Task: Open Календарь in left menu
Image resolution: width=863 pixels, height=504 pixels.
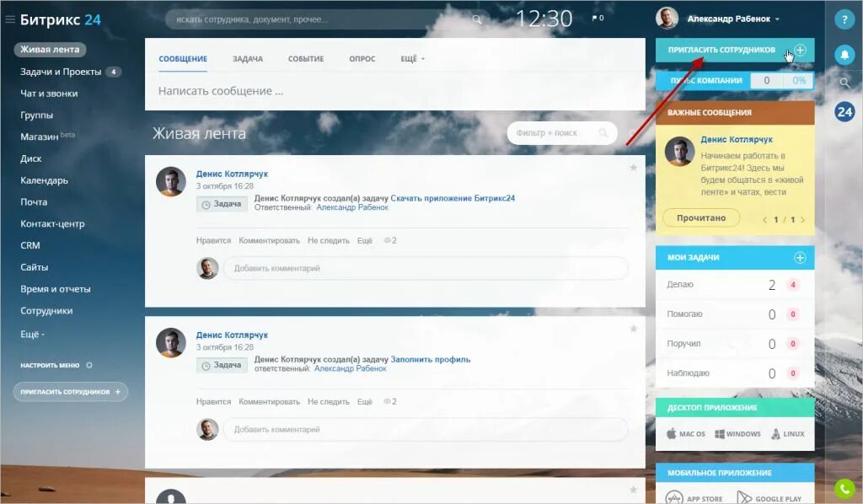Action: (x=44, y=180)
